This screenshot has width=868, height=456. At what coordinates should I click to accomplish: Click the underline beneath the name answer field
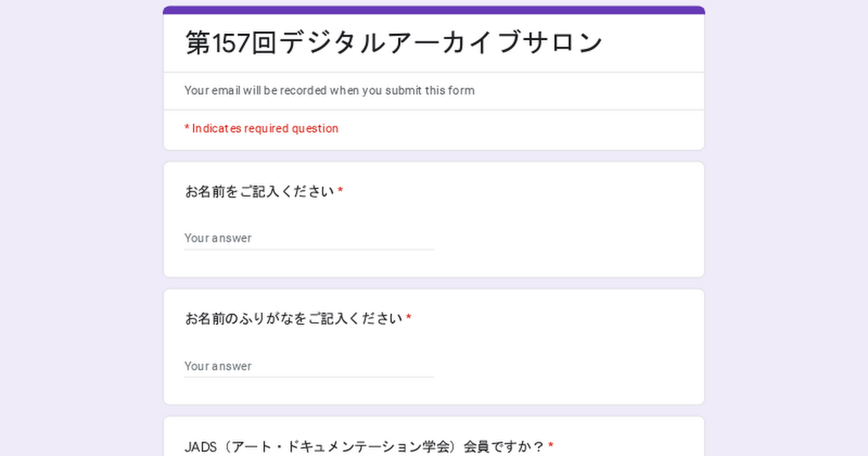tap(309, 250)
